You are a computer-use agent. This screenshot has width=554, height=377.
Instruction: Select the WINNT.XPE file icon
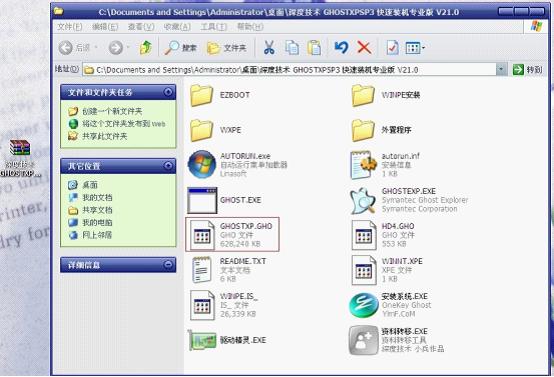tap(364, 270)
